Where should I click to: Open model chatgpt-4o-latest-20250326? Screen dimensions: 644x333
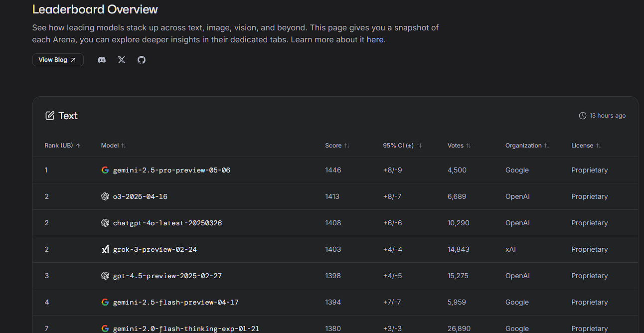pyautogui.click(x=167, y=223)
